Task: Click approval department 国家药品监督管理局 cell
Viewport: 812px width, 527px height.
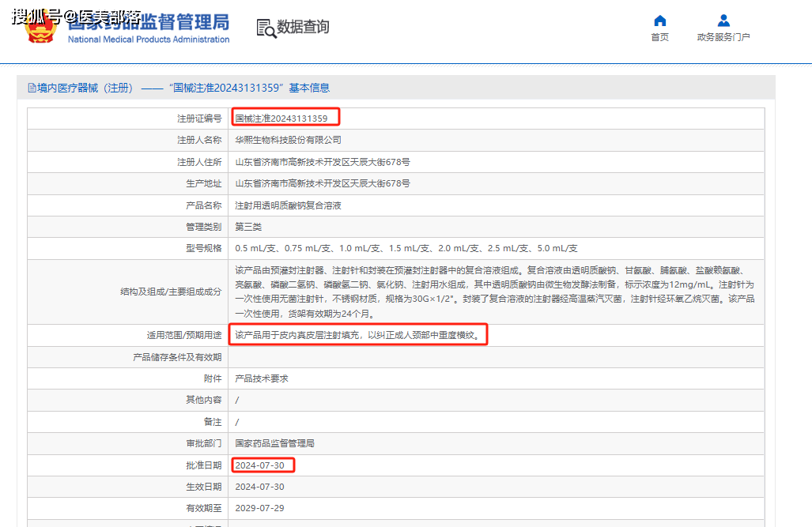Action: tap(274, 443)
